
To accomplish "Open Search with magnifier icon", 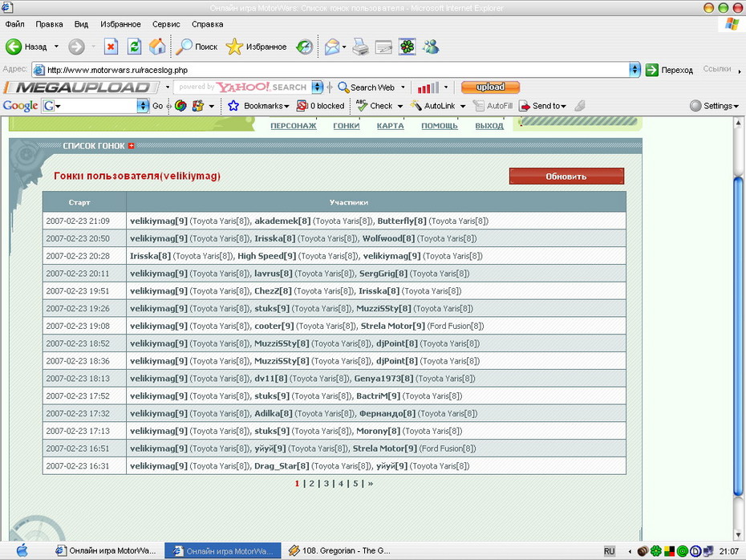I will pyautogui.click(x=184, y=47).
